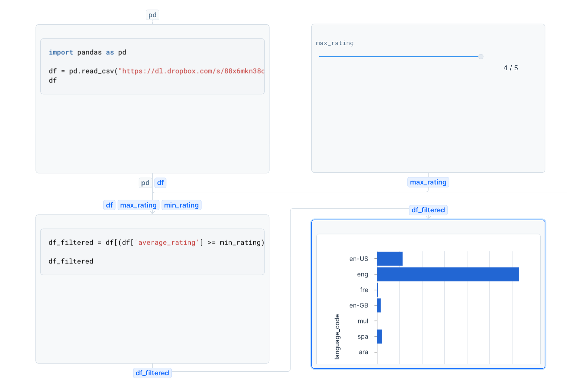Click the language_code axis title
Viewport: 567px width, 392px height.
(337, 337)
